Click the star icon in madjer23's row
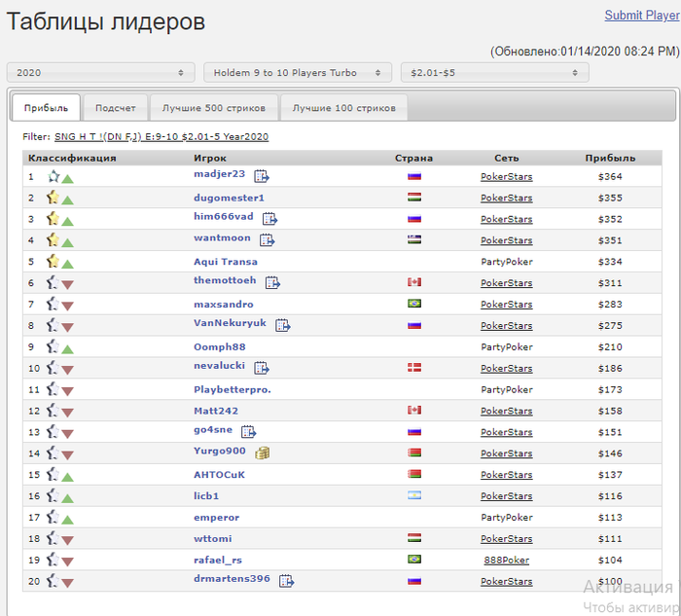 coord(54,176)
